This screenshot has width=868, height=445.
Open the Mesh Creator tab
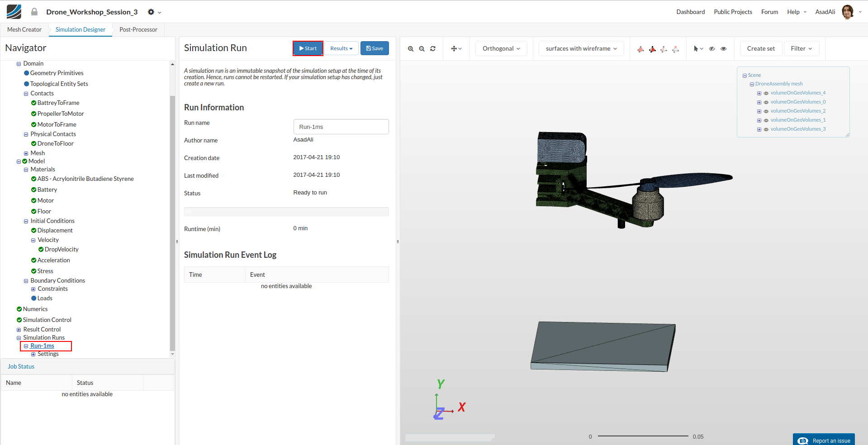click(x=24, y=30)
